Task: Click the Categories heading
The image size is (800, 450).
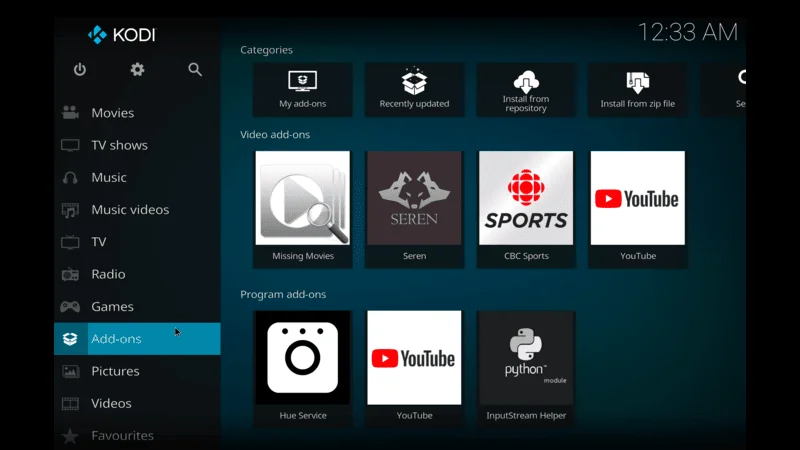Action: click(266, 50)
